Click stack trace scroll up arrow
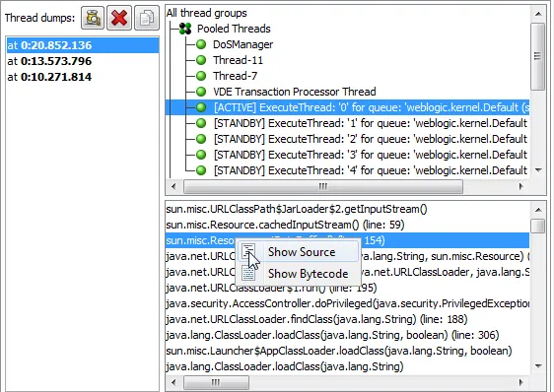The width and height of the screenshot is (554, 392). coord(538,210)
